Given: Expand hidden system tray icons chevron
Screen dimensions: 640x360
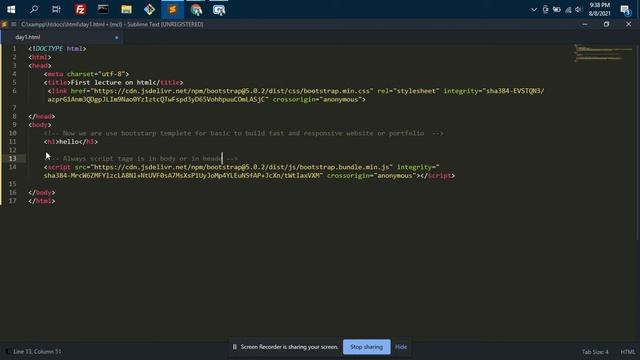Looking at the screenshot, I should (533, 9).
